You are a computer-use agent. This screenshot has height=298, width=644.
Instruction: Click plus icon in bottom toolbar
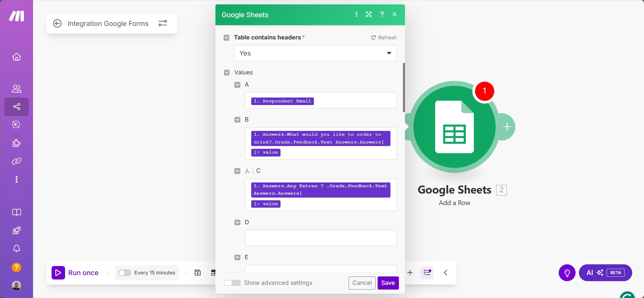click(410, 272)
